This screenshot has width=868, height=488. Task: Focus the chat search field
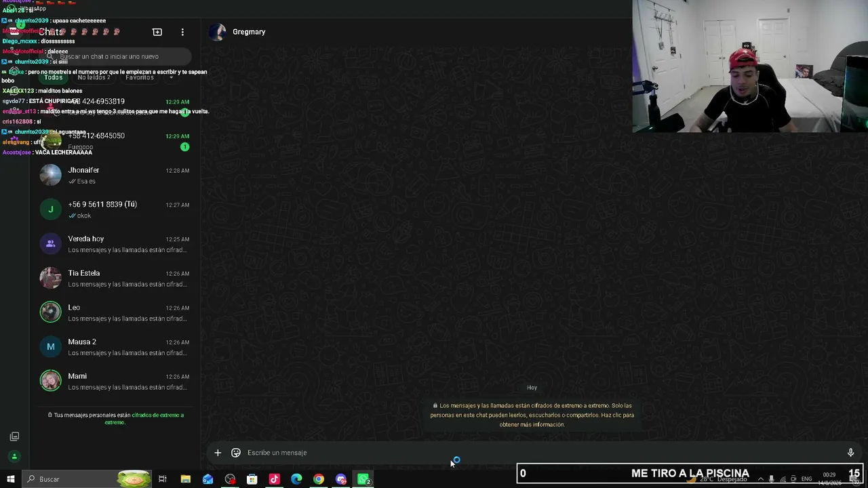(x=114, y=57)
